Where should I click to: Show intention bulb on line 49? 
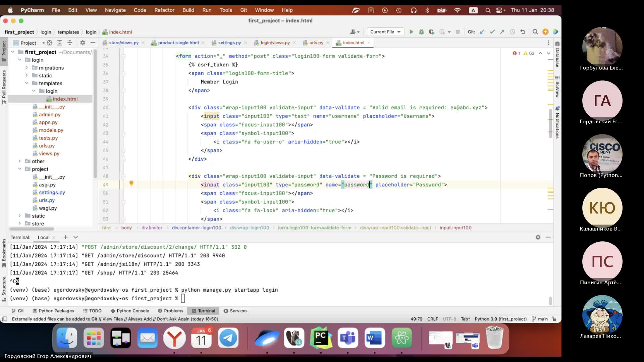click(x=131, y=183)
